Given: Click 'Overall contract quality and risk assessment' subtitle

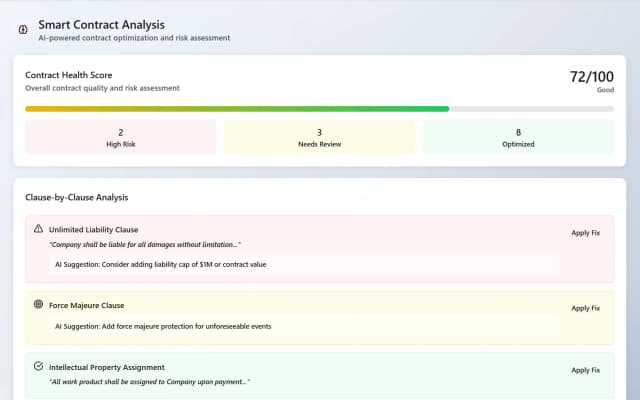Looking at the screenshot, I should tap(102, 88).
